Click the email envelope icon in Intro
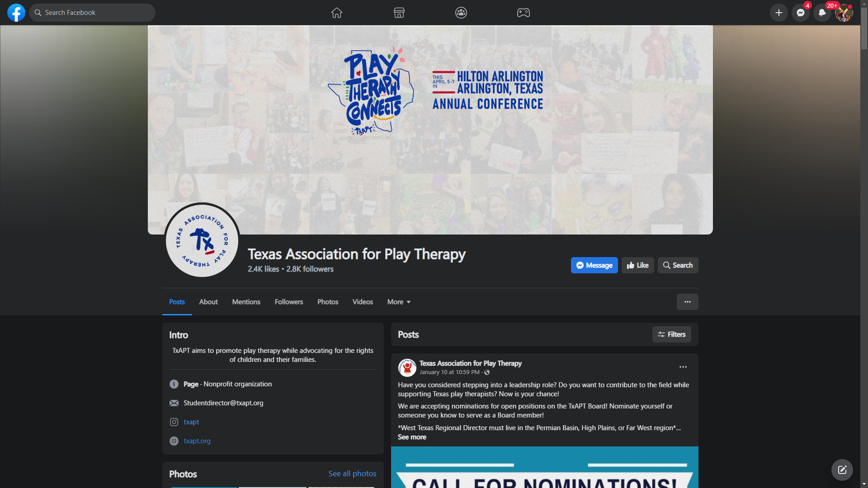868x488 pixels. pyautogui.click(x=174, y=403)
